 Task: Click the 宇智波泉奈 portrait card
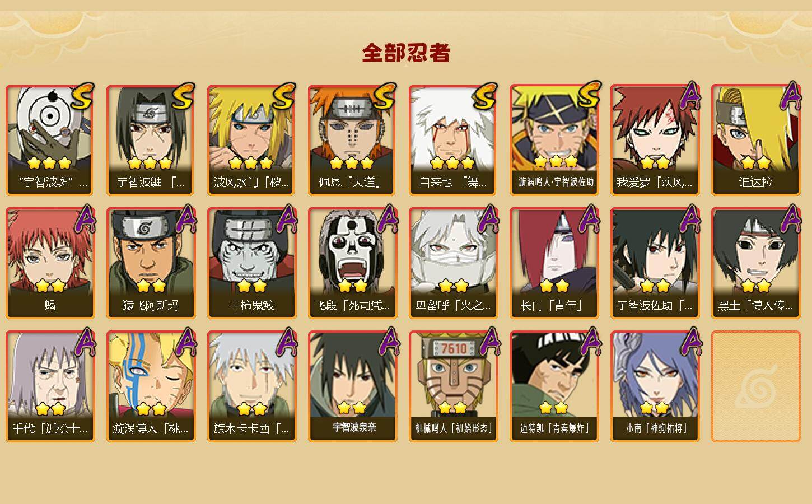click(x=352, y=386)
